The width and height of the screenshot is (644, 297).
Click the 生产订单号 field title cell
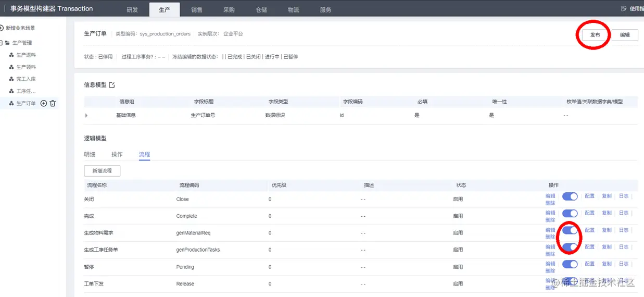click(203, 115)
